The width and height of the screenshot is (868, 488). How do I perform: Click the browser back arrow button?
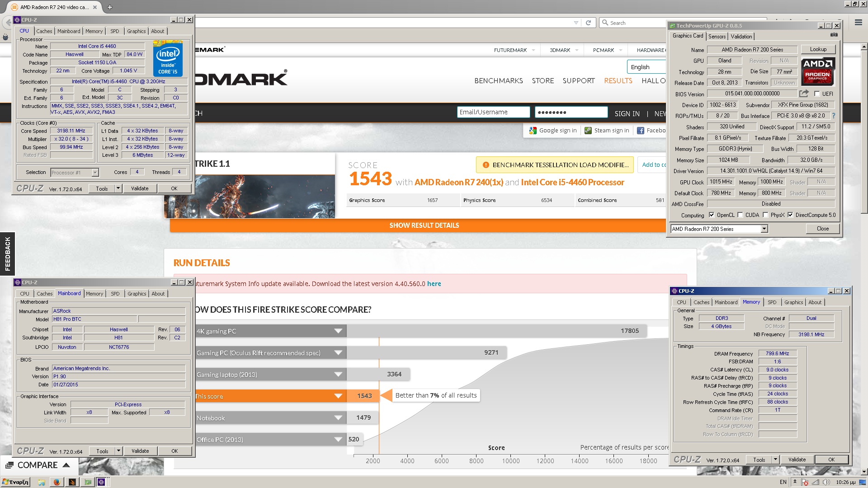(x=7, y=22)
